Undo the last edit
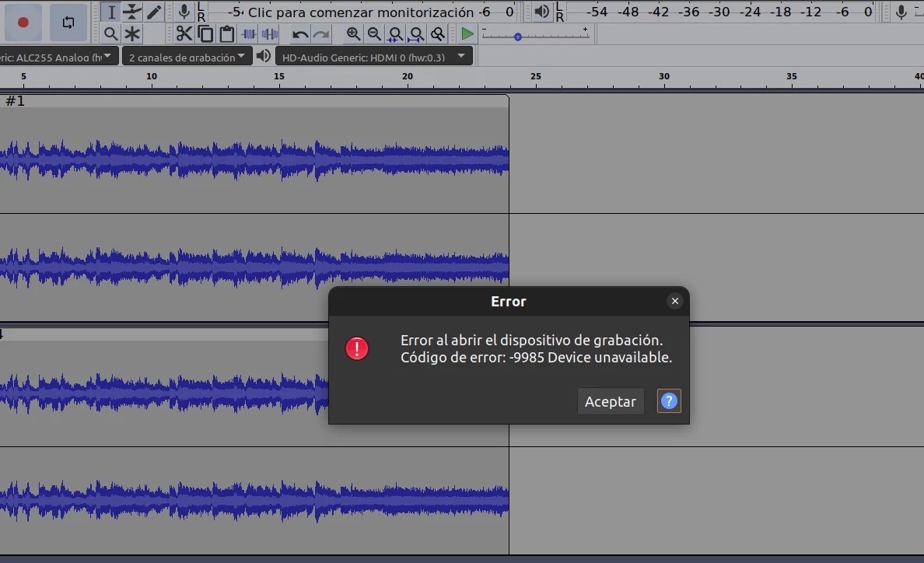 [299, 33]
